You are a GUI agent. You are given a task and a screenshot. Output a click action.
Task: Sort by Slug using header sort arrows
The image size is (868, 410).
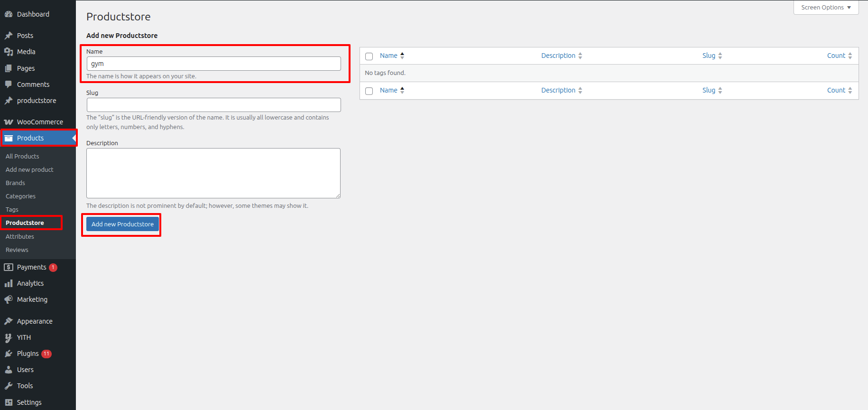point(720,56)
